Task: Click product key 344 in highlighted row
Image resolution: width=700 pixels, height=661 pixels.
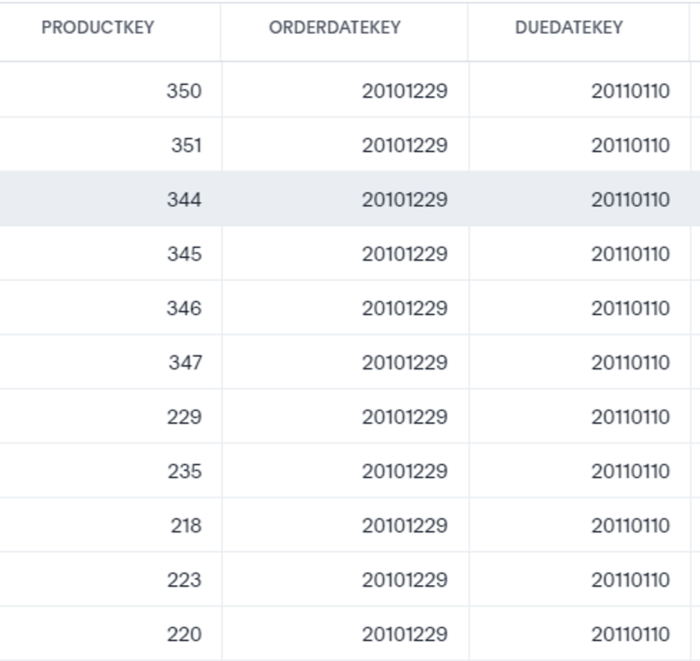Action: 184,200
